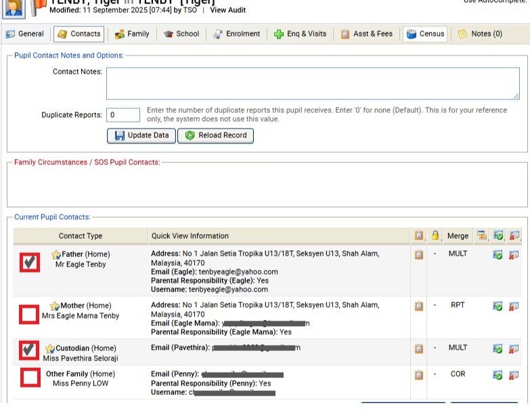Screen dimensions: 530x420
Task: Open clipboard notes icon for Father row
Action: pos(419,254)
